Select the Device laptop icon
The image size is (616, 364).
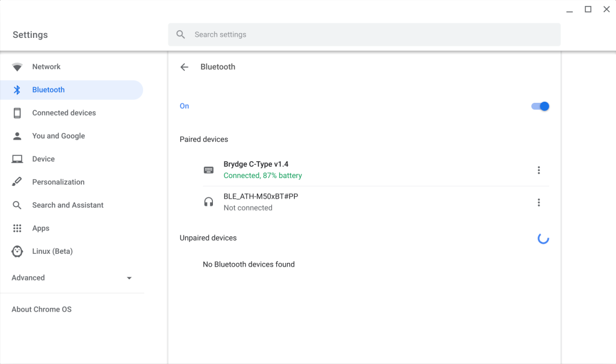coord(17,158)
